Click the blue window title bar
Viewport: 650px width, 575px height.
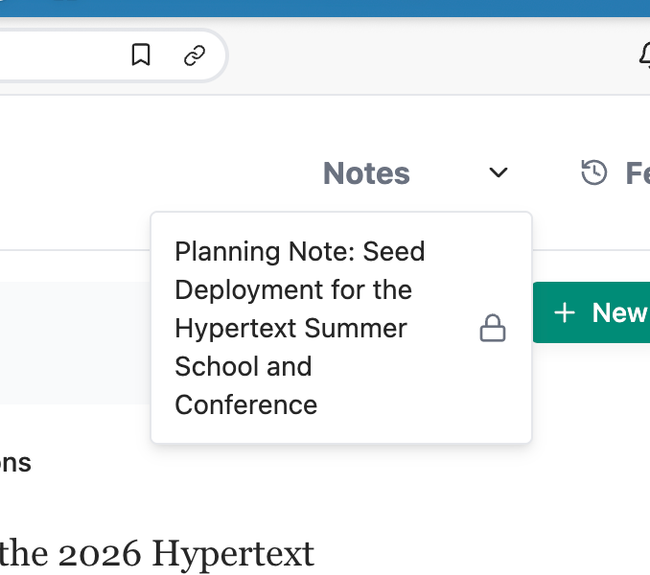(x=325, y=8)
